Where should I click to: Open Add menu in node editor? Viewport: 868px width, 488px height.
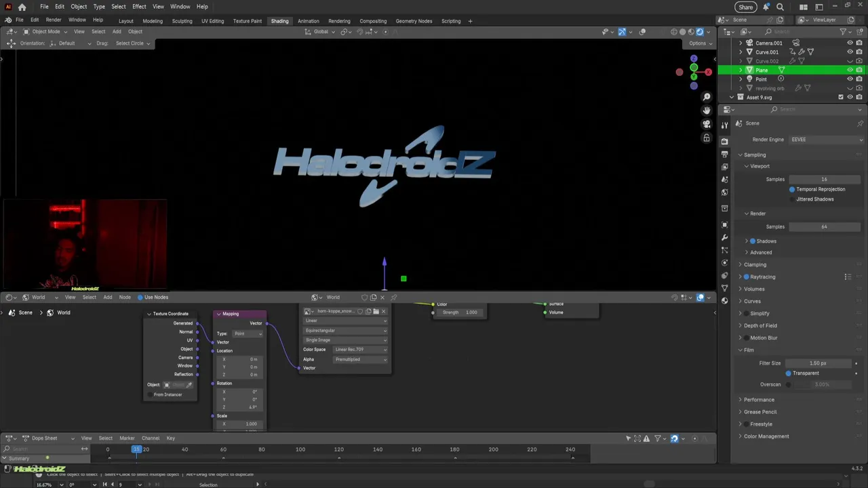tap(107, 297)
